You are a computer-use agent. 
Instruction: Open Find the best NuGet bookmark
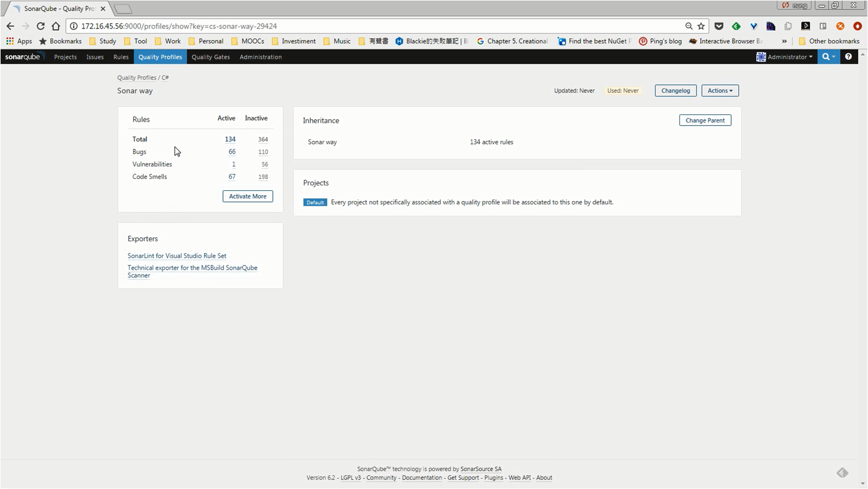(595, 41)
